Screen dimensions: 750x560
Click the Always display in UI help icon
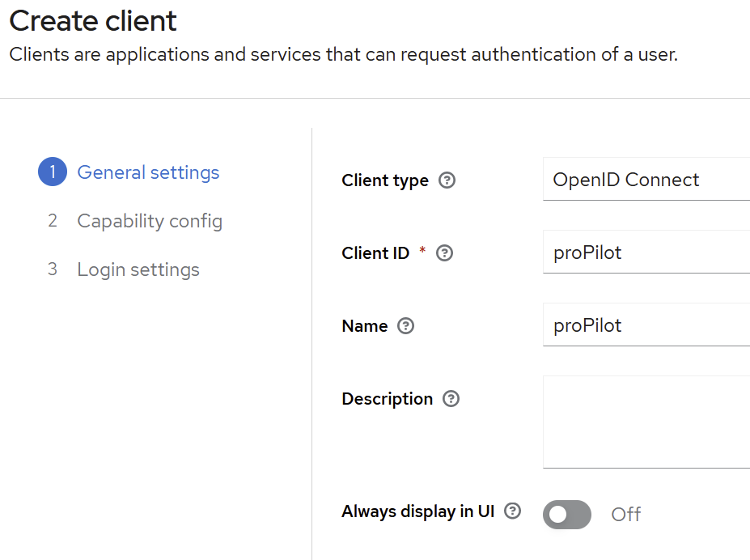[x=512, y=511]
